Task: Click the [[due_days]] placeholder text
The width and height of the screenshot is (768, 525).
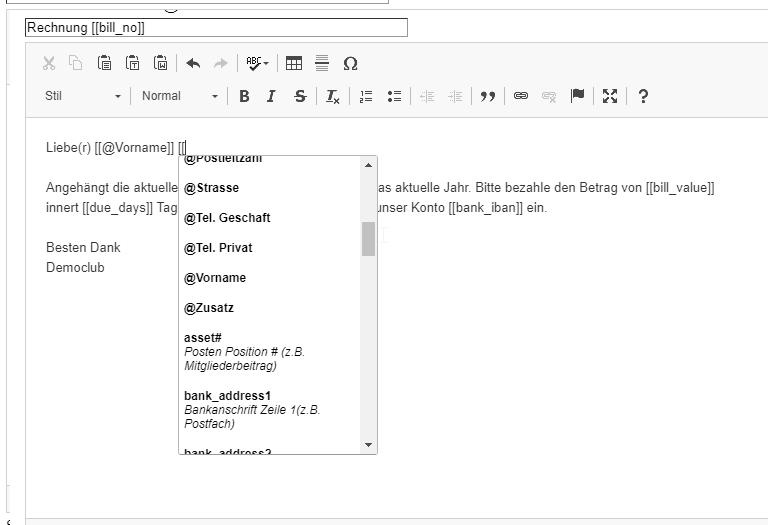Action: click(118, 208)
